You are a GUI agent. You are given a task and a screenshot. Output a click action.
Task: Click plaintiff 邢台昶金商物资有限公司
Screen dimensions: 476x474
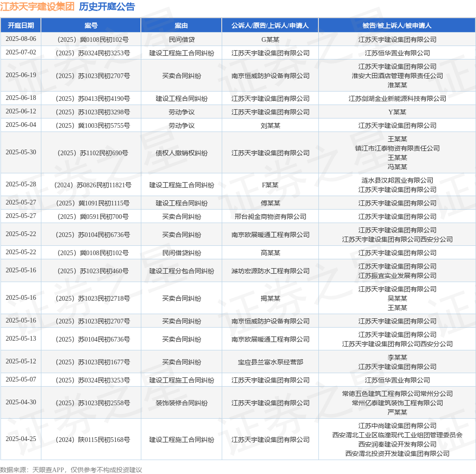point(270,217)
